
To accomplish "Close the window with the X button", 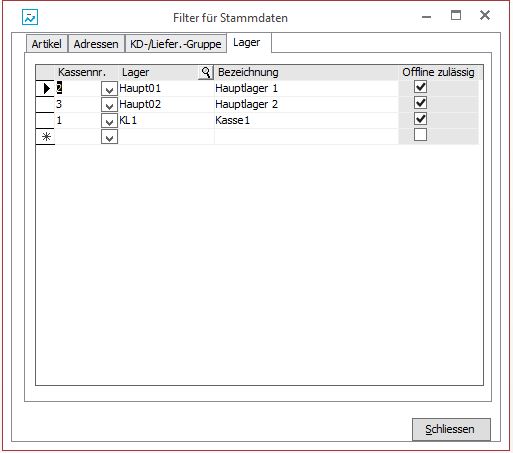I will pyautogui.click(x=485, y=15).
